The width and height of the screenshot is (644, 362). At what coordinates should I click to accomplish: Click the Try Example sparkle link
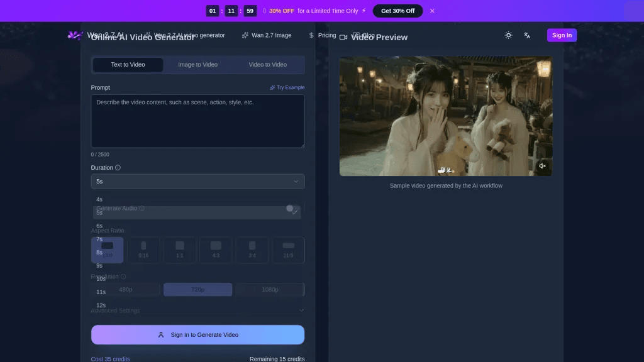click(287, 87)
